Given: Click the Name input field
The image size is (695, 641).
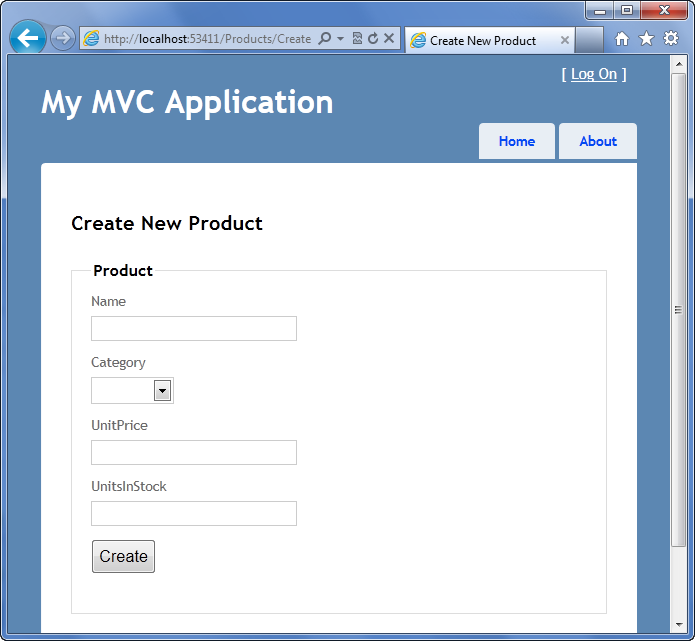Looking at the screenshot, I should [x=194, y=328].
